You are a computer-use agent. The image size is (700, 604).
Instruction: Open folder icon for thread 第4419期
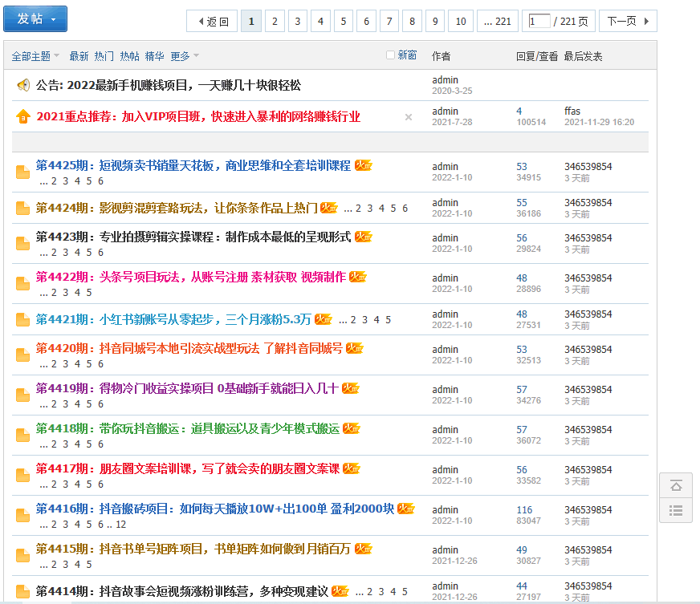(22, 395)
